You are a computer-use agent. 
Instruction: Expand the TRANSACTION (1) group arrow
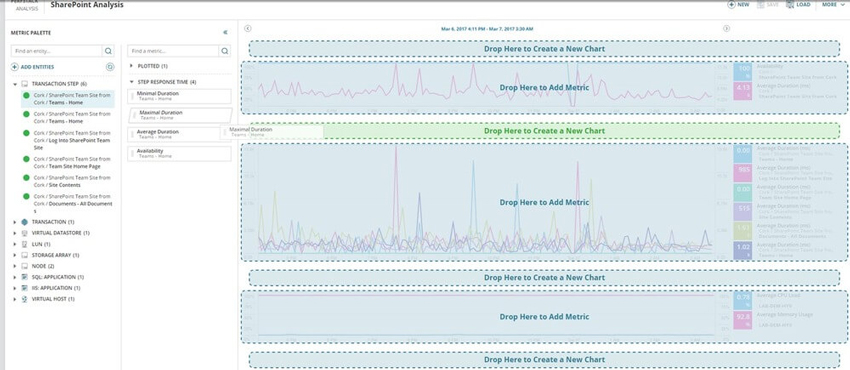[x=15, y=222]
